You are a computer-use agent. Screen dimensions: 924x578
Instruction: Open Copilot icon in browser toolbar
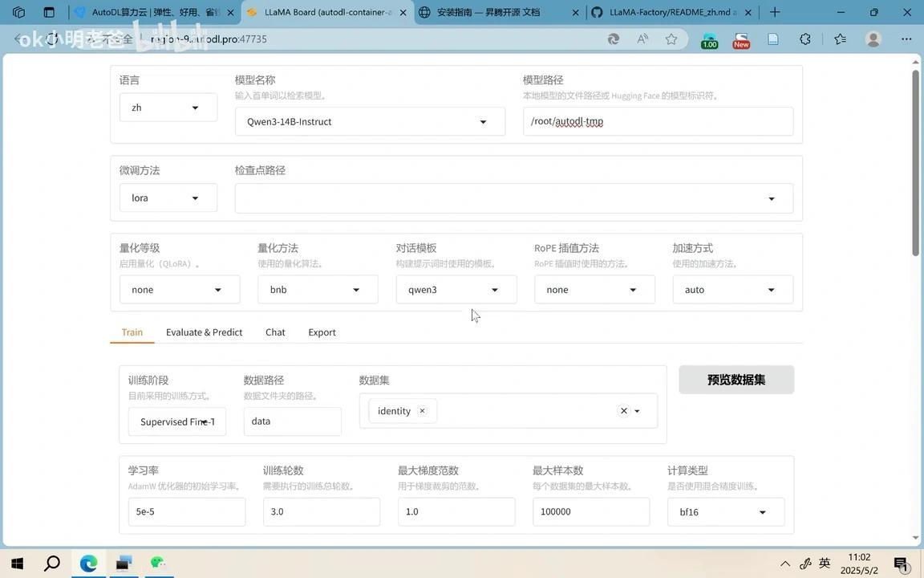tap(612, 39)
